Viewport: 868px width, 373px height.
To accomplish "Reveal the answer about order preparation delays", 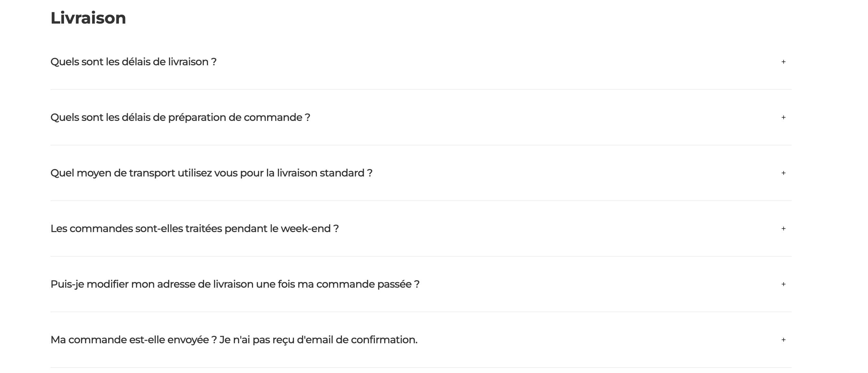I will [180, 117].
